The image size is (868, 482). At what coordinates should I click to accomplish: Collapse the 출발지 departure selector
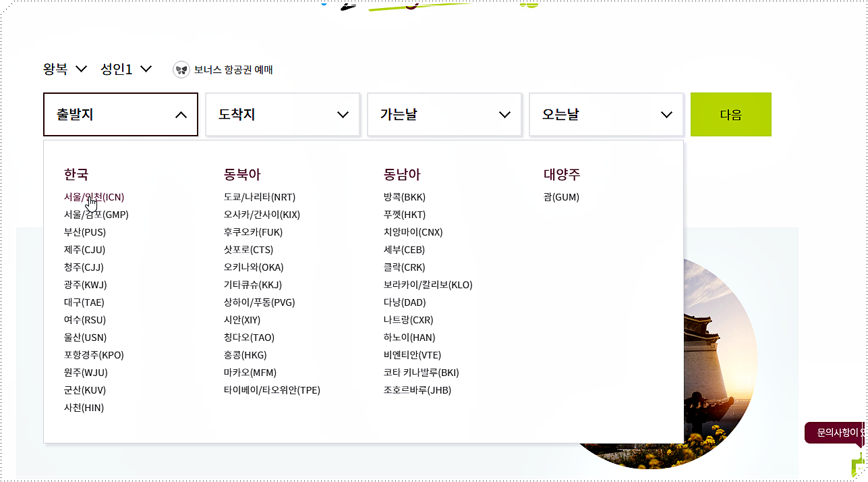(120, 114)
